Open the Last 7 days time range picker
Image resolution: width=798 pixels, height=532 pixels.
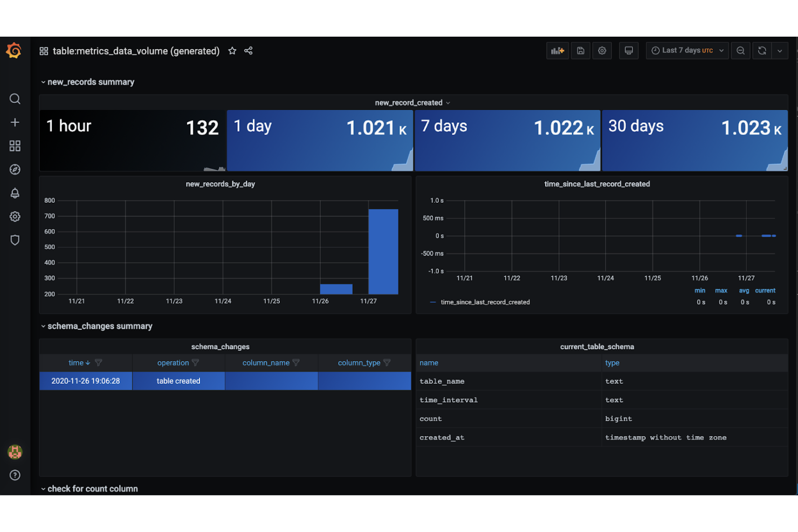(686, 50)
